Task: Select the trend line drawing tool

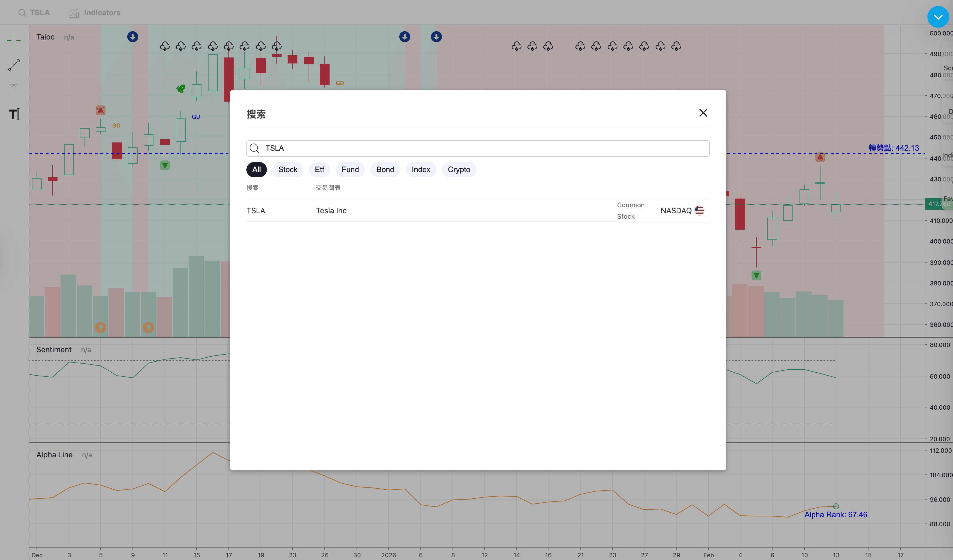Action: (14, 65)
